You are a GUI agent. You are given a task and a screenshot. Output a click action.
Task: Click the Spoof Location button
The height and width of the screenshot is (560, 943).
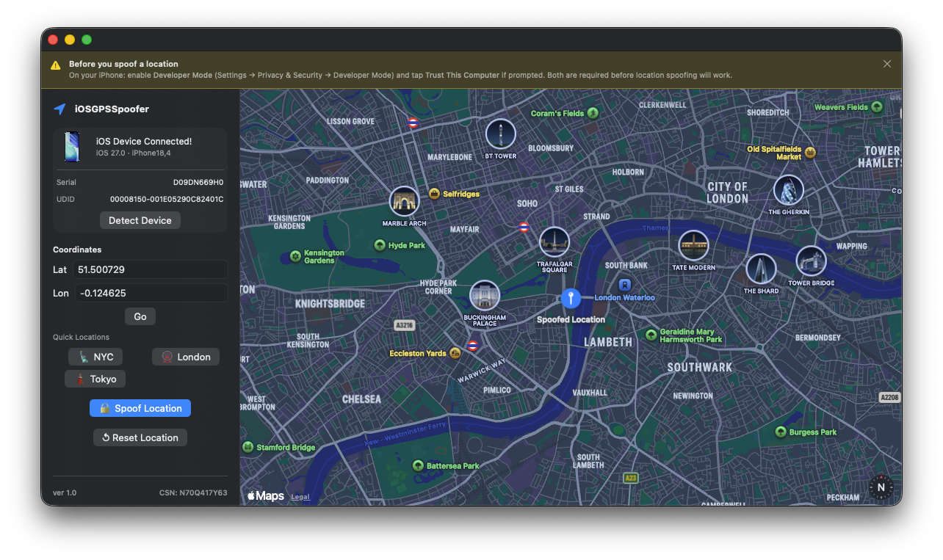coord(140,408)
